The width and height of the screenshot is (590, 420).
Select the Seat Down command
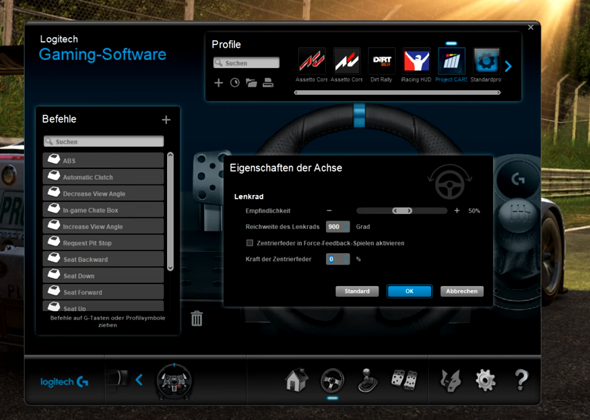point(103,275)
